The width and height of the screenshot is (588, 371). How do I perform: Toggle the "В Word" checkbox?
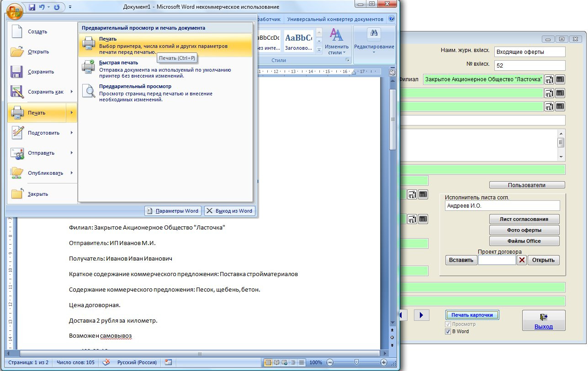[x=448, y=331]
